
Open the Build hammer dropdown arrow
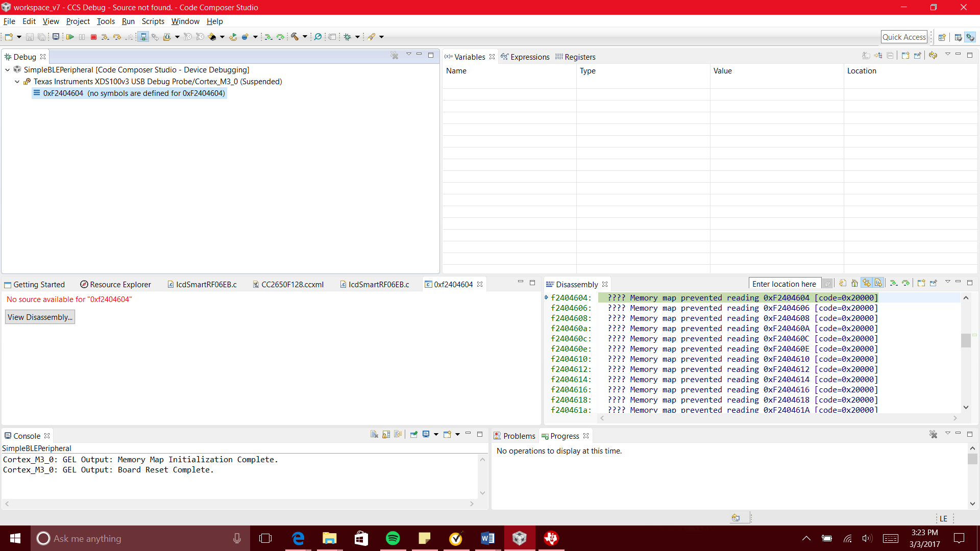[305, 37]
